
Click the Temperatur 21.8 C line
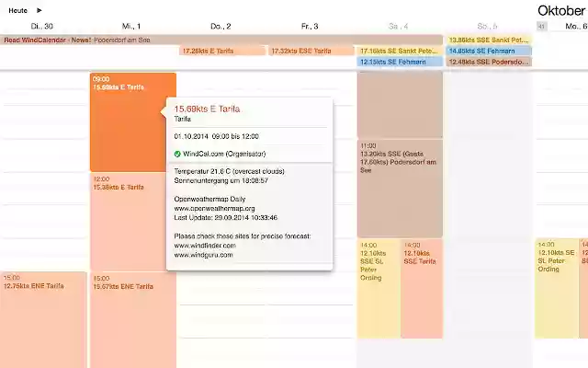(229, 171)
